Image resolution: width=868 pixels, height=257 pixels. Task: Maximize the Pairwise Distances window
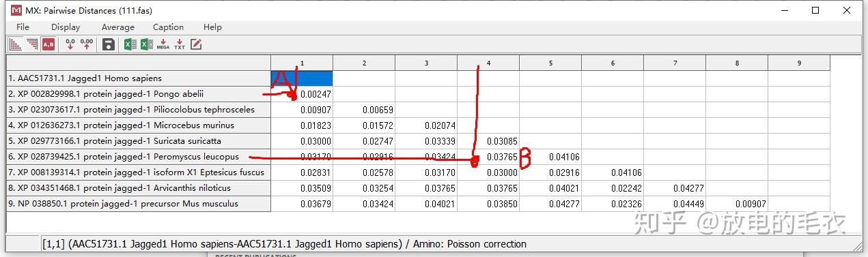[x=815, y=10]
